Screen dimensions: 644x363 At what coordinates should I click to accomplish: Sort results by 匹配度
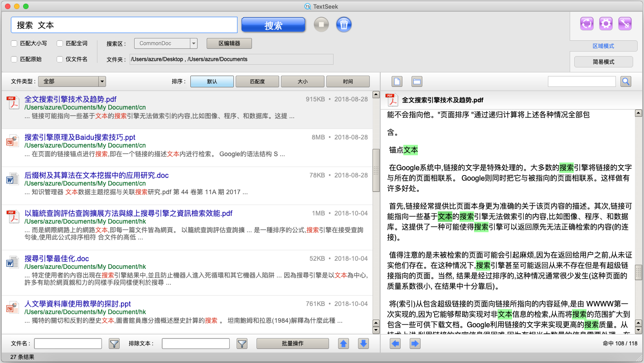click(257, 81)
